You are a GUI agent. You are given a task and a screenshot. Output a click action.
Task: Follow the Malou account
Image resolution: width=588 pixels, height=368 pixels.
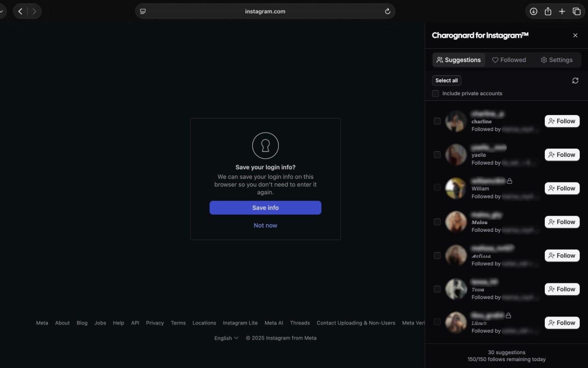click(x=562, y=222)
